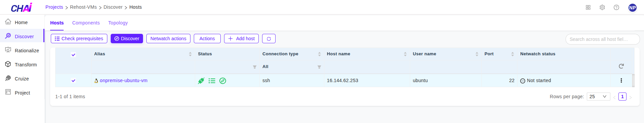Sort by Host name column arrows

405,54
